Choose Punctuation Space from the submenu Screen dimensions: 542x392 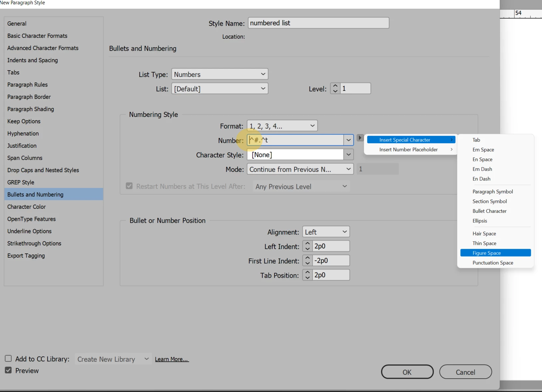495,262
